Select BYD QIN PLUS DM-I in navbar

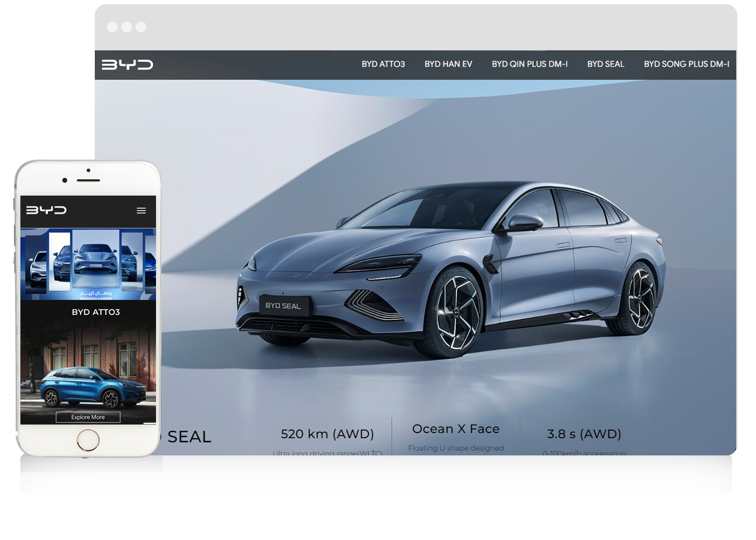click(530, 64)
